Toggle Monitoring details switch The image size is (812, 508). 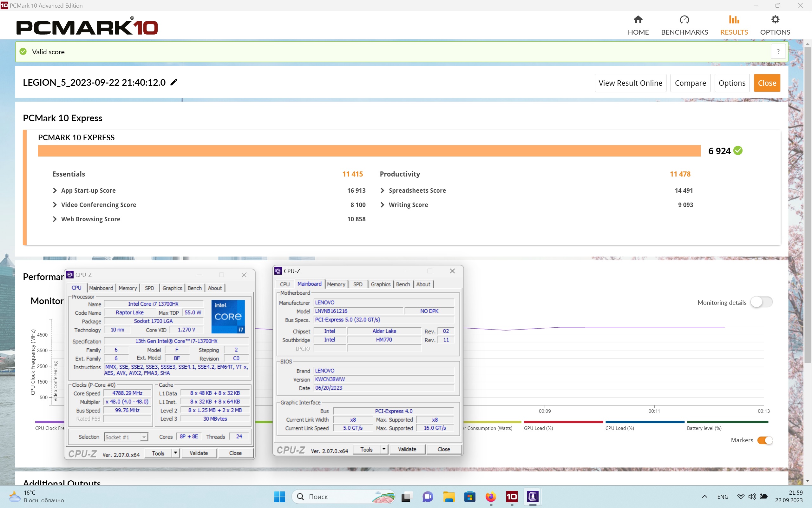(761, 302)
